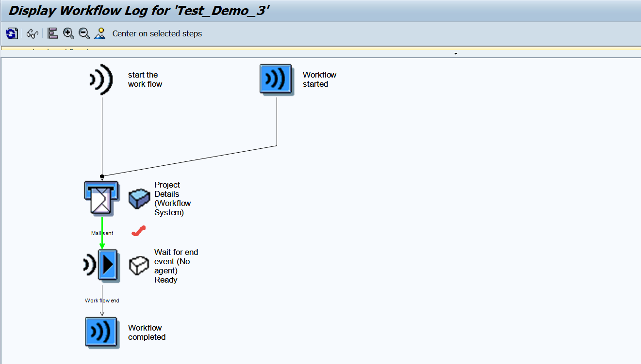This screenshot has width=641, height=364.
Task: Click the align steps toolbar icon
Action: tap(53, 33)
